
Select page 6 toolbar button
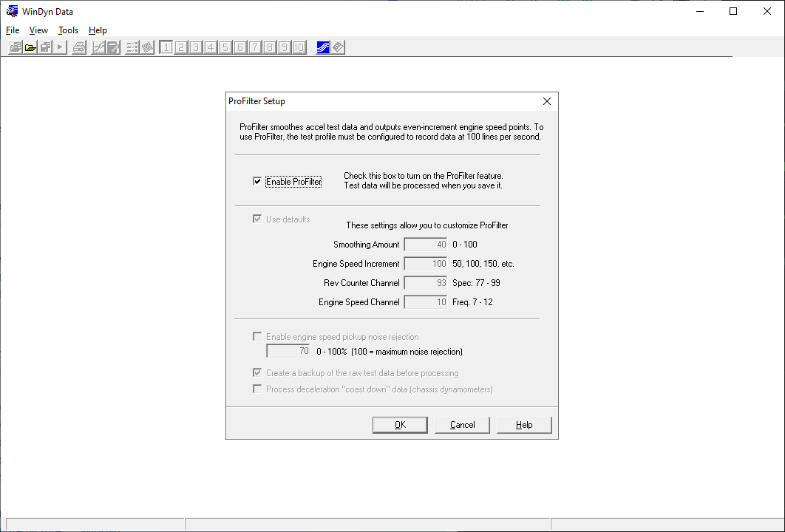click(239, 47)
